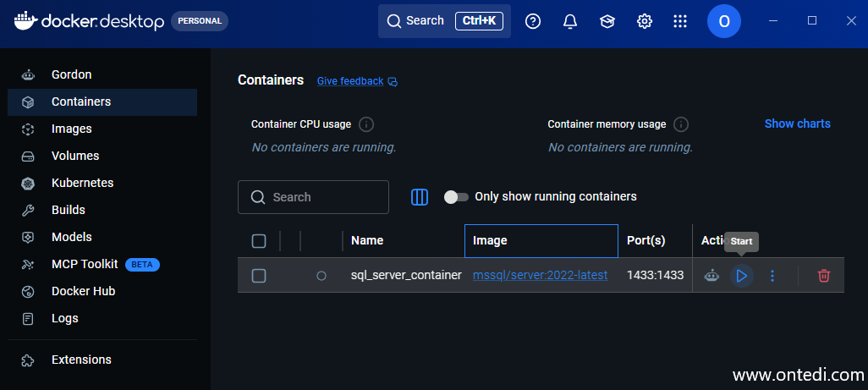
Task: Open the notifications bell
Action: click(x=569, y=21)
